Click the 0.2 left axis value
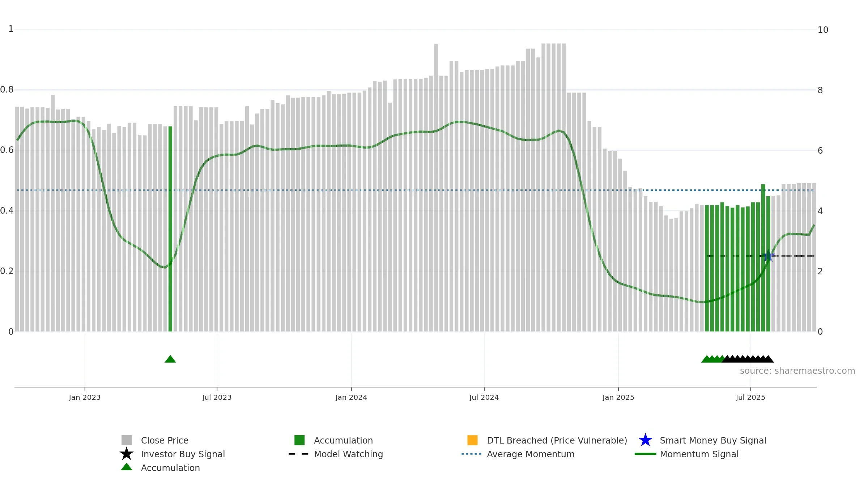This screenshot has height=488, width=868. [7, 271]
